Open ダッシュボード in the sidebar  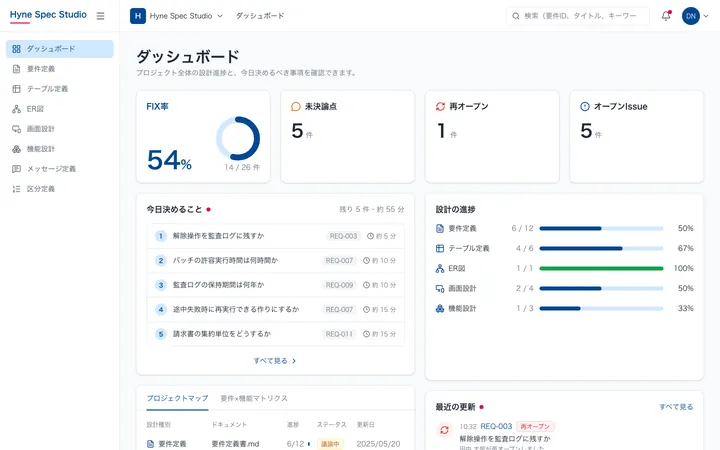60,49
